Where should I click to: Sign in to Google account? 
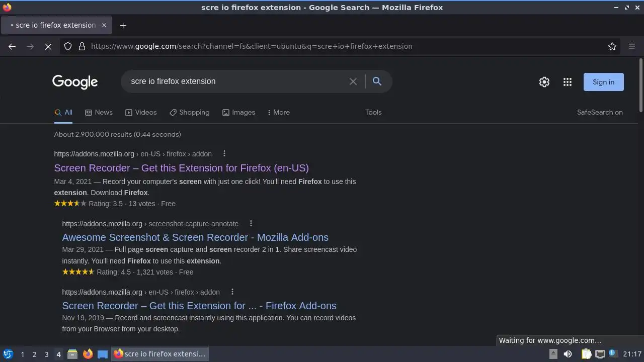[x=603, y=82]
